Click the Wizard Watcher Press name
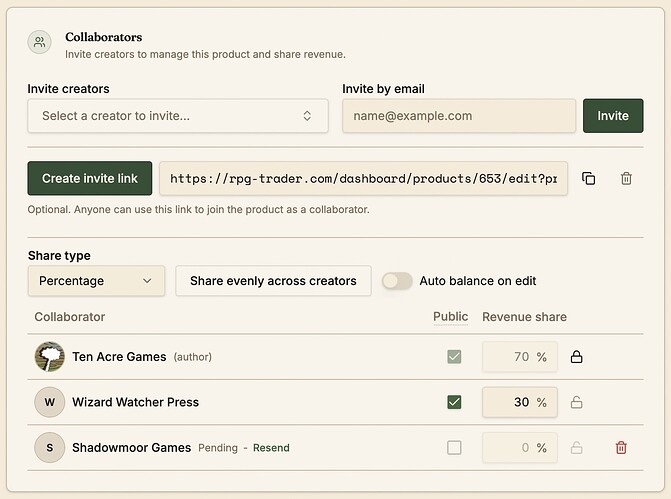Viewport: 671px width, 499px height. 135,402
